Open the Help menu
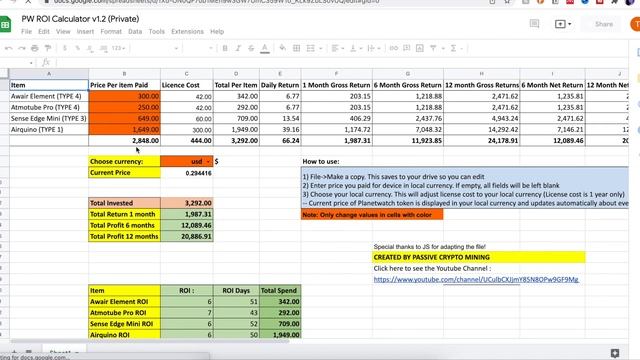This screenshot has height=360, width=640. click(217, 31)
